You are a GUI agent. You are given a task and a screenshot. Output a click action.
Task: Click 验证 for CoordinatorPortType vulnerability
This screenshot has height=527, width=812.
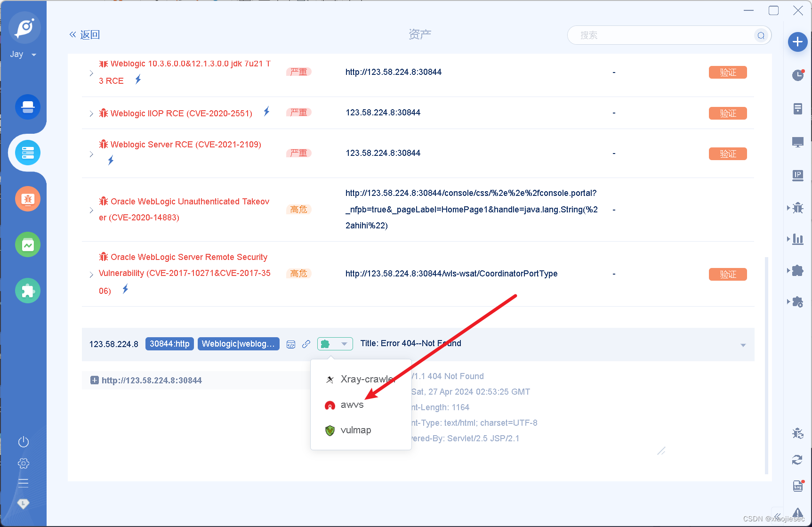[x=728, y=275]
